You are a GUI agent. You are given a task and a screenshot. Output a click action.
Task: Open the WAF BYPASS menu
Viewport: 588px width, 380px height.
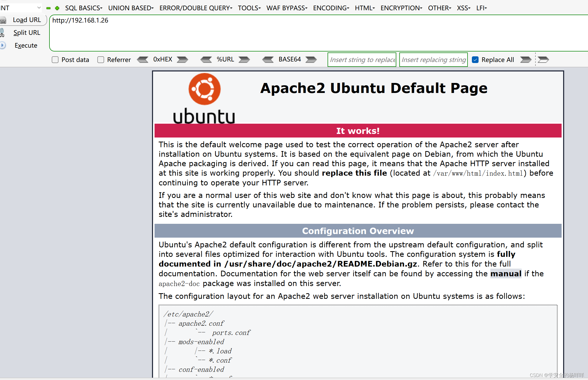287,8
